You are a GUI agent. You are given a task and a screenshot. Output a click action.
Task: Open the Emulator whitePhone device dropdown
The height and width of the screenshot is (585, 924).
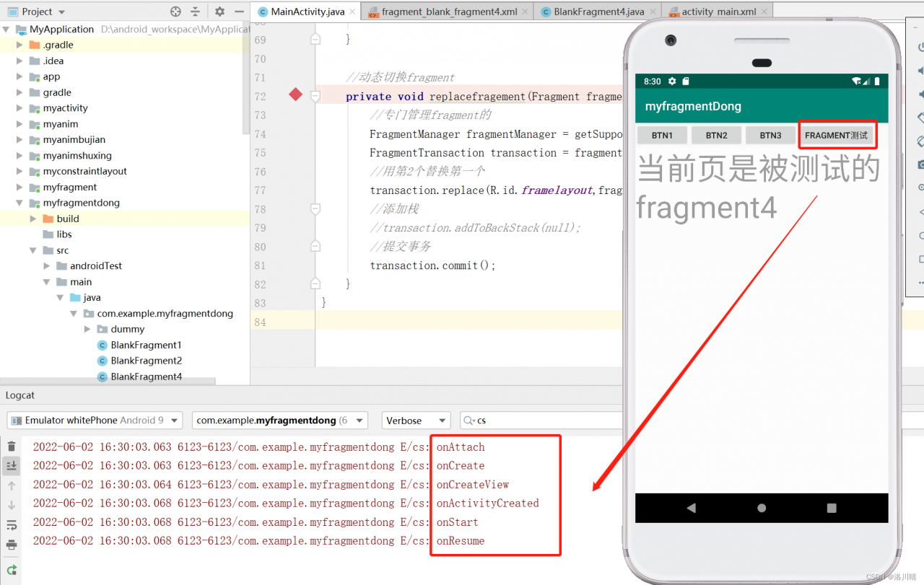[96, 421]
